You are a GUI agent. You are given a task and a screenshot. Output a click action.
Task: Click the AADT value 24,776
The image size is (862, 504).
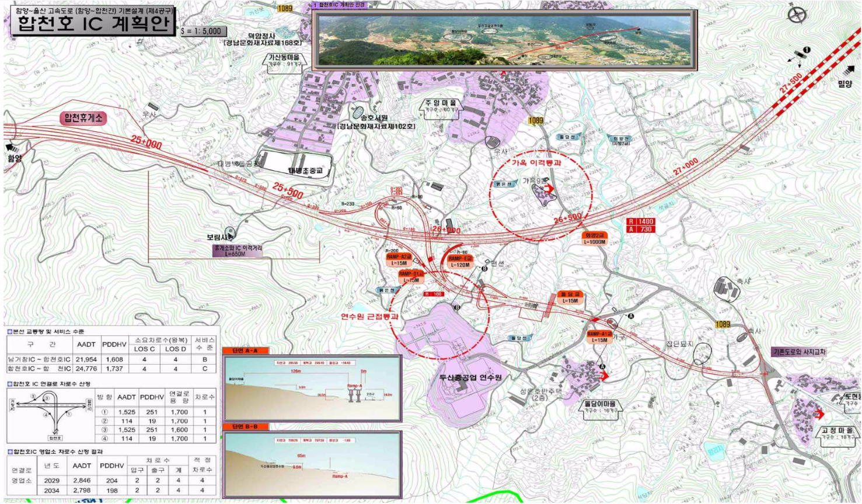[86, 369]
